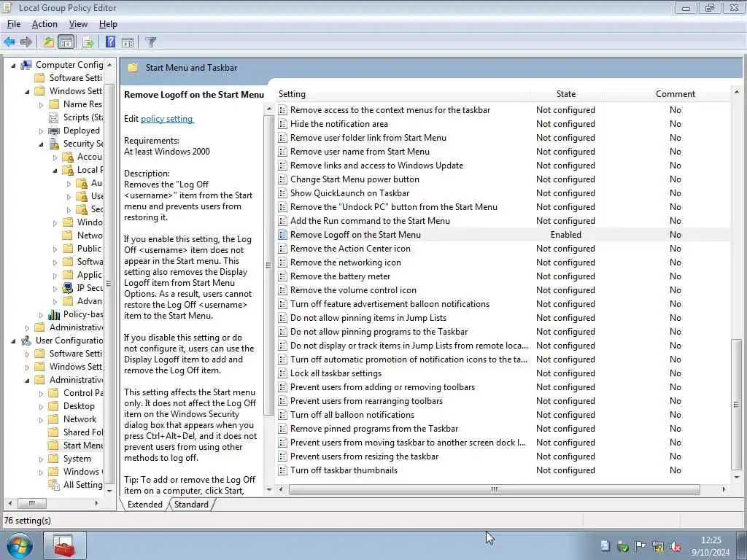747x560 pixels.
Task: Click the clock showing 12:25
Action: click(711, 540)
